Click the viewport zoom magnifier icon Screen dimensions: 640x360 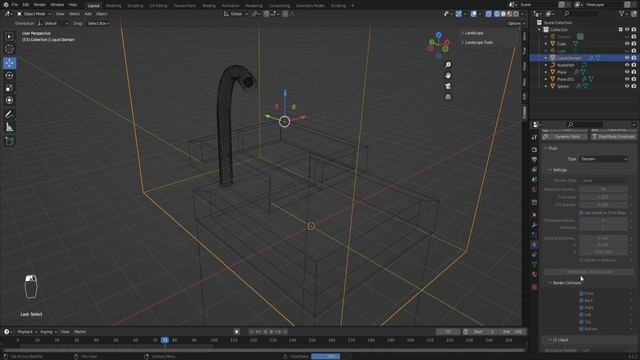(448, 65)
